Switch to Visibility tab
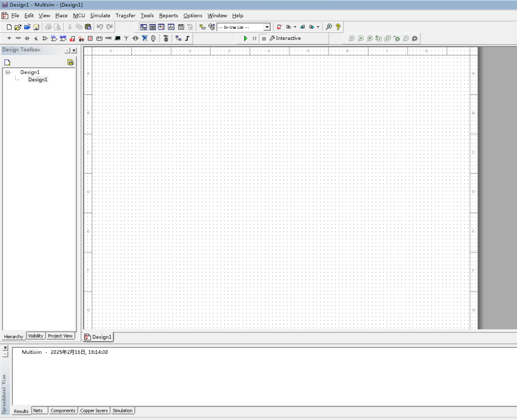The width and height of the screenshot is (517, 420). click(36, 336)
